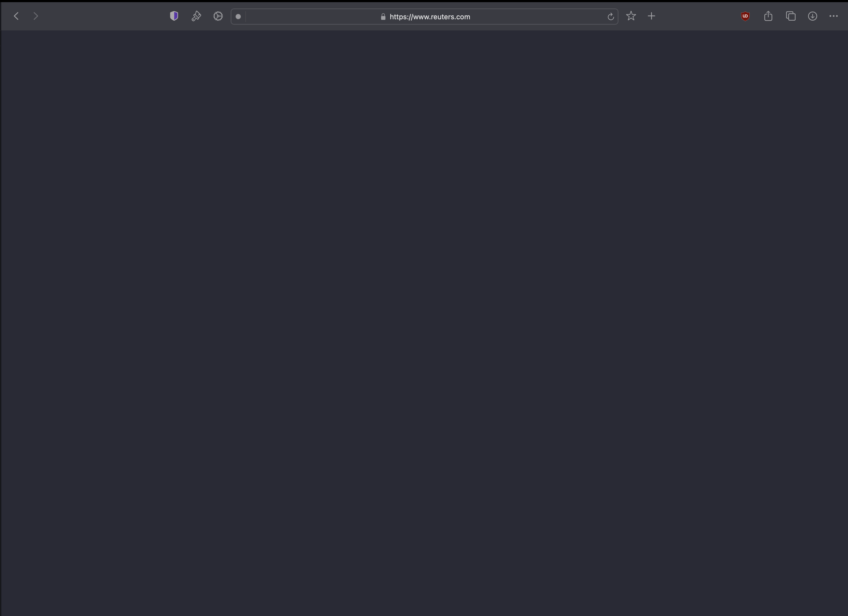Open a new tab with plus icon

[651, 16]
